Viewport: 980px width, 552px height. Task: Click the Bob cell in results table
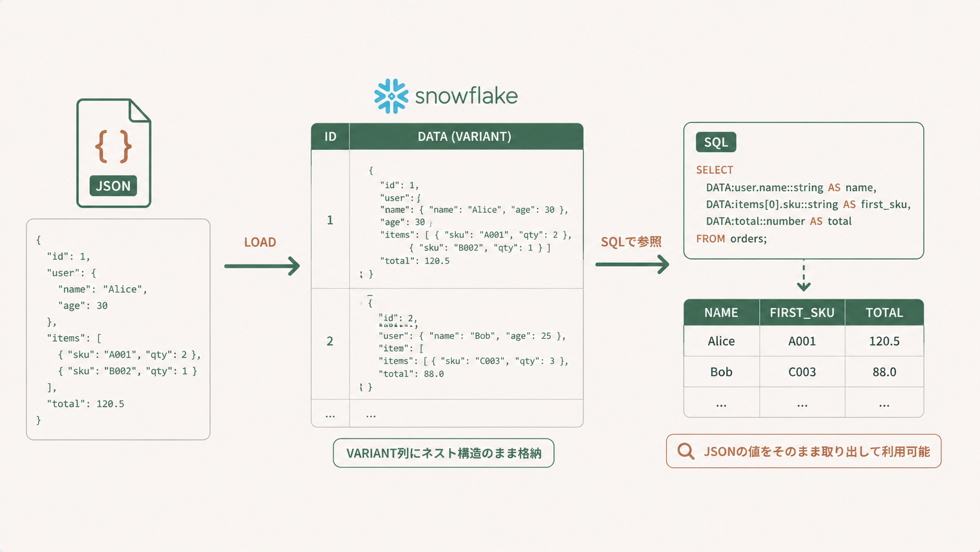tap(721, 372)
